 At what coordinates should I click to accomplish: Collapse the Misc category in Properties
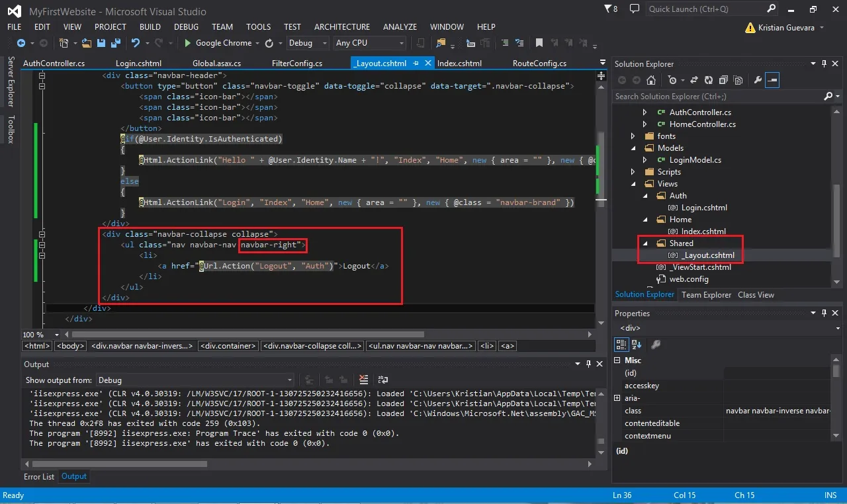tap(618, 360)
